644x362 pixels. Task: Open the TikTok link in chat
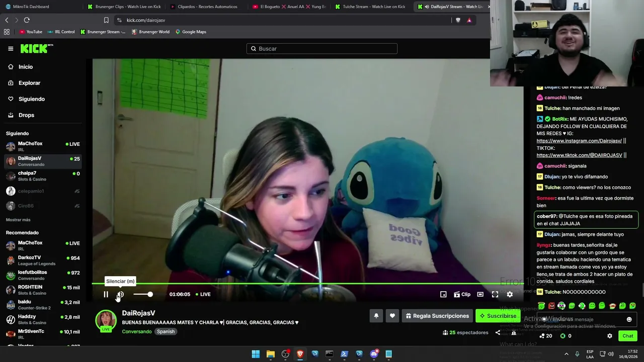tap(579, 155)
